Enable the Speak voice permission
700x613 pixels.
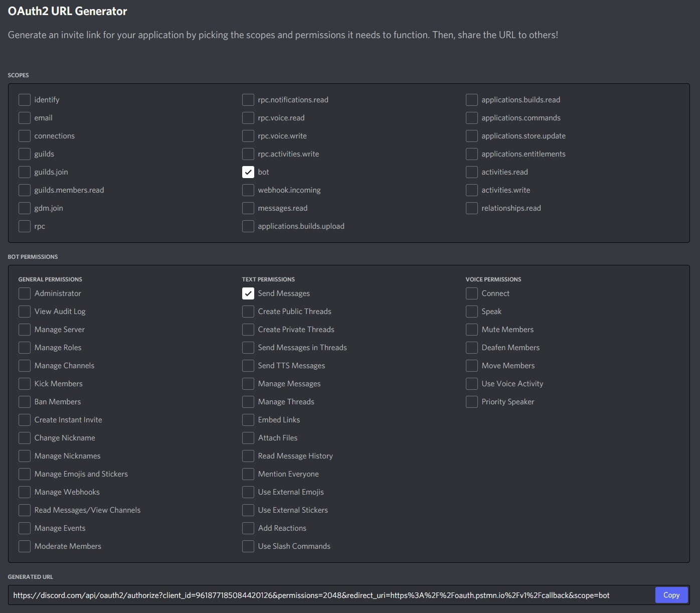[471, 312]
